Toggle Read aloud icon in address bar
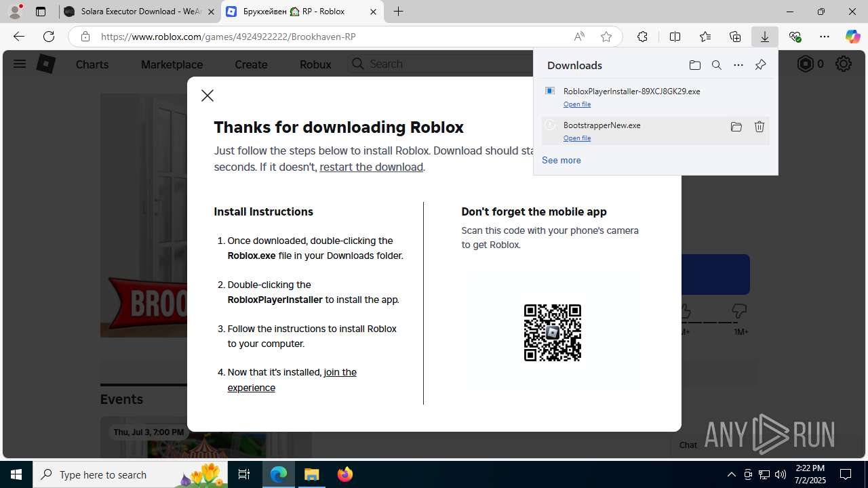868x488 pixels. [579, 37]
